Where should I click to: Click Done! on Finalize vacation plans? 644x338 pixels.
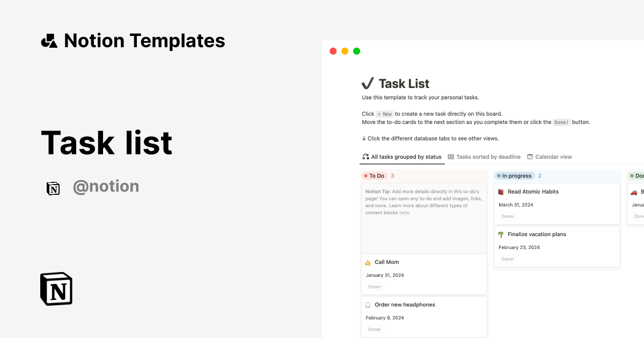coord(507,259)
